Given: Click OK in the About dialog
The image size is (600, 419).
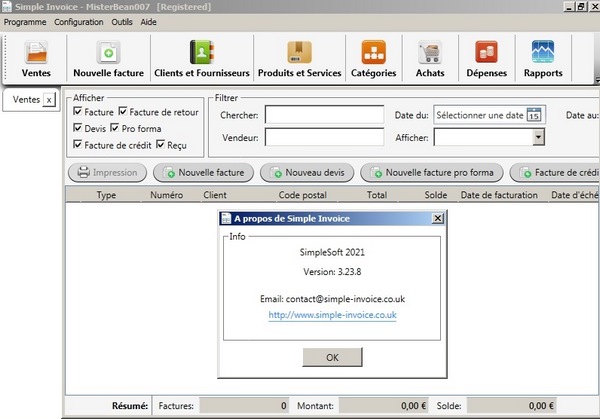Looking at the screenshot, I should point(332,357).
